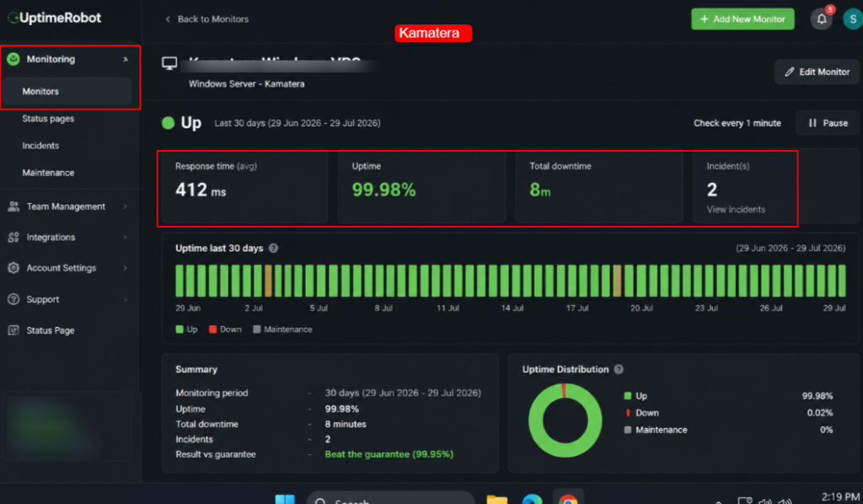Image resolution: width=863 pixels, height=504 pixels.
Task: Open Windows Start button in taskbar
Action: point(285,499)
